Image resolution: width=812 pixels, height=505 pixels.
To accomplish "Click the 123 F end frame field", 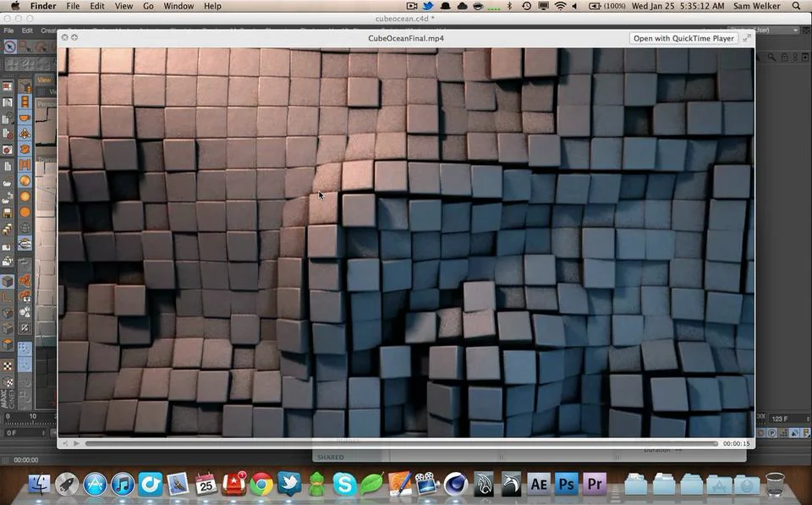I will click(788, 419).
